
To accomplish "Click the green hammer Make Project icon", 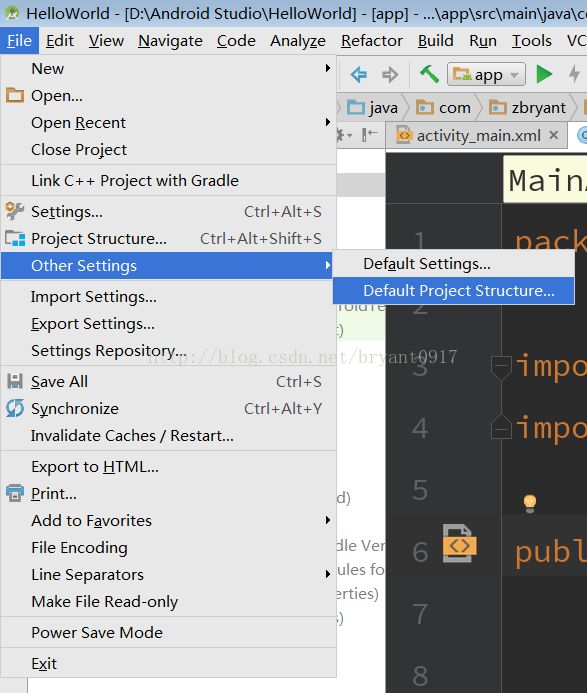I will [x=429, y=74].
